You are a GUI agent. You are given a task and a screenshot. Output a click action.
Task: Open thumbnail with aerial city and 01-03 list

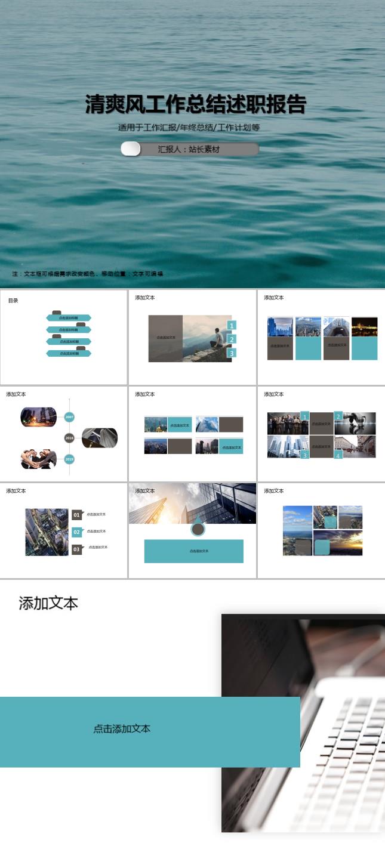coord(64,530)
